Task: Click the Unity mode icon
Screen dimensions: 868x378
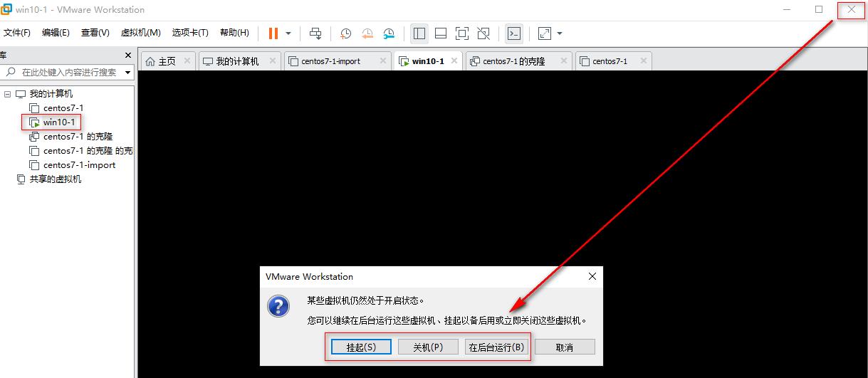Action: tap(483, 33)
